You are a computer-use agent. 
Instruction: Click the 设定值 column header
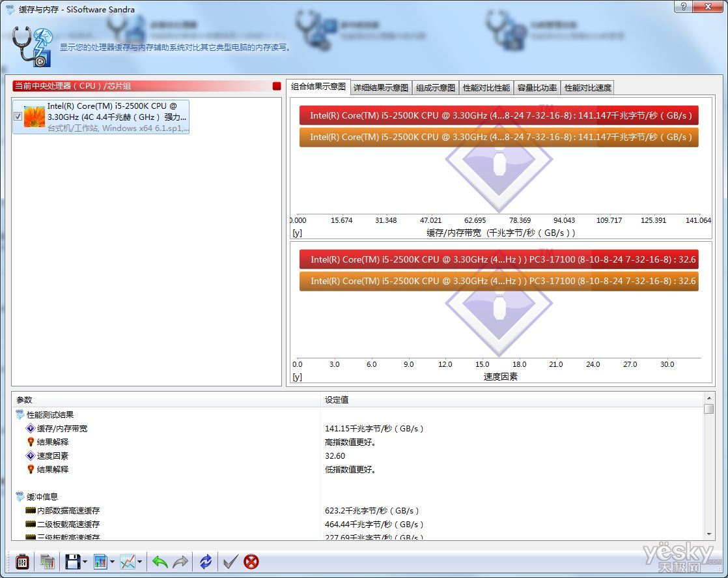(512, 399)
